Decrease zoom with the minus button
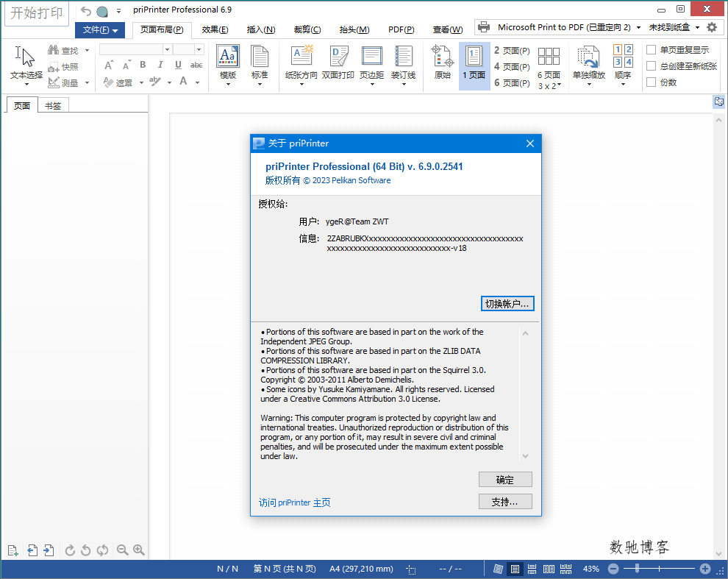The width and height of the screenshot is (728, 579). (613, 569)
